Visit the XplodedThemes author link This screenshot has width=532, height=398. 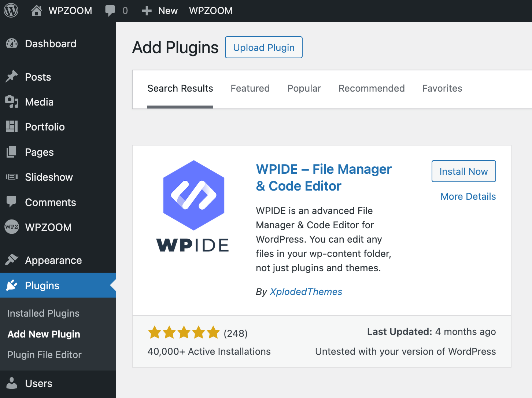[x=306, y=292]
